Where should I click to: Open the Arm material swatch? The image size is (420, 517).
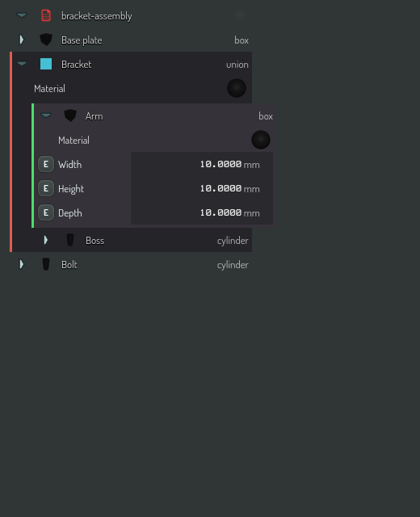tap(261, 140)
